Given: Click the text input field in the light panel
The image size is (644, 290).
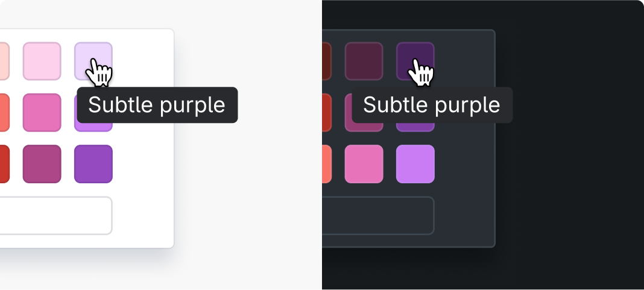Looking at the screenshot, I should [55, 215].
